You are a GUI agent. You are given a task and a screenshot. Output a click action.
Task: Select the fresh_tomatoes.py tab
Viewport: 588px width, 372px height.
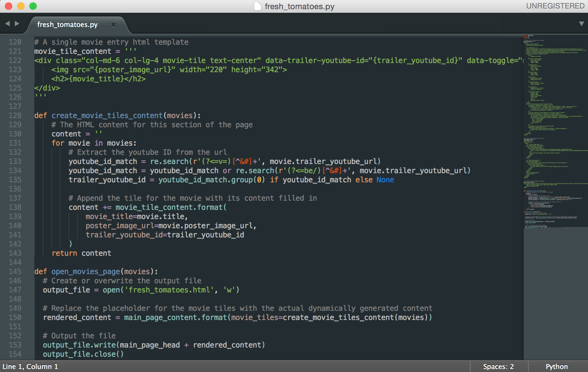click(x=67, y=24)
